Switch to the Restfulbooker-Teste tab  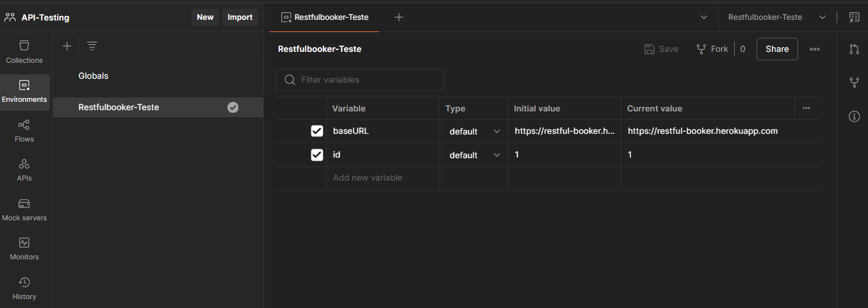click(324, 17)
